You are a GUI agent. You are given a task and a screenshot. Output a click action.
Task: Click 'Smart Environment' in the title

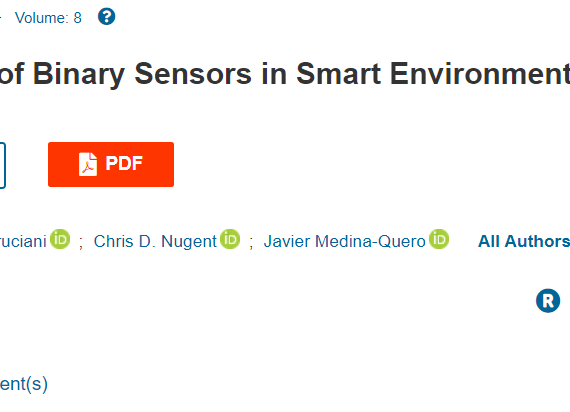coord(433,74)
